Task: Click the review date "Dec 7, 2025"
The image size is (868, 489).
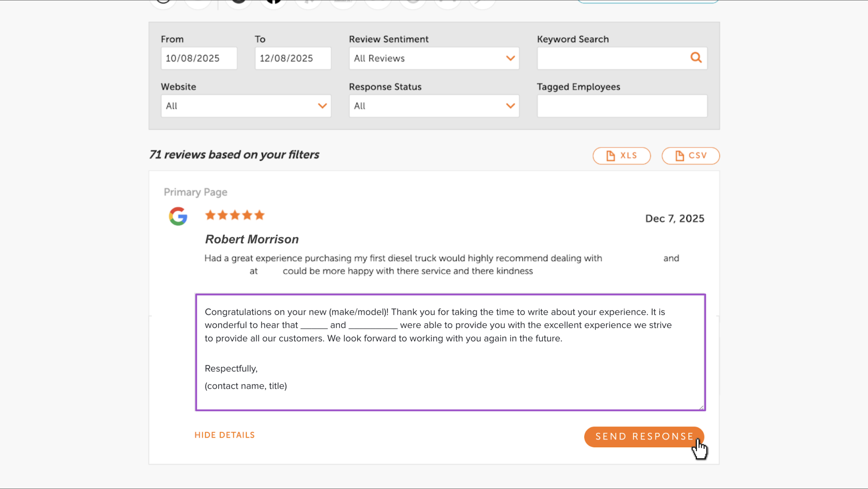Action: [x=674, y=219]
